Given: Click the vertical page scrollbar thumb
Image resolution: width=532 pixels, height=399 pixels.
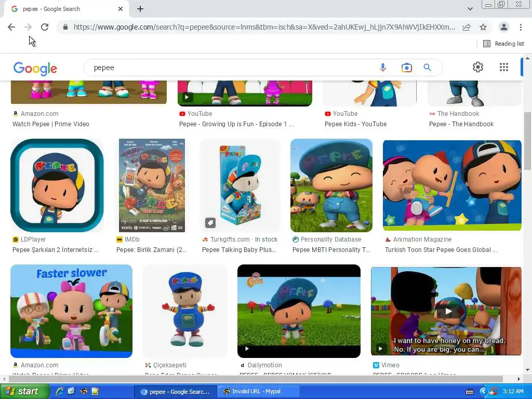Looking at the screenshot, I should pyautogui.click(x=527, y=141).
